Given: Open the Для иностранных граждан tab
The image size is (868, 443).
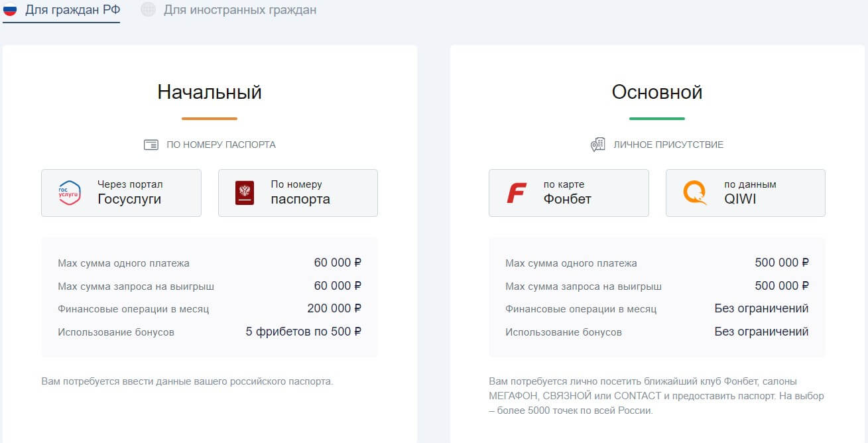Looking at the screenshot, I should pos(239,10).
